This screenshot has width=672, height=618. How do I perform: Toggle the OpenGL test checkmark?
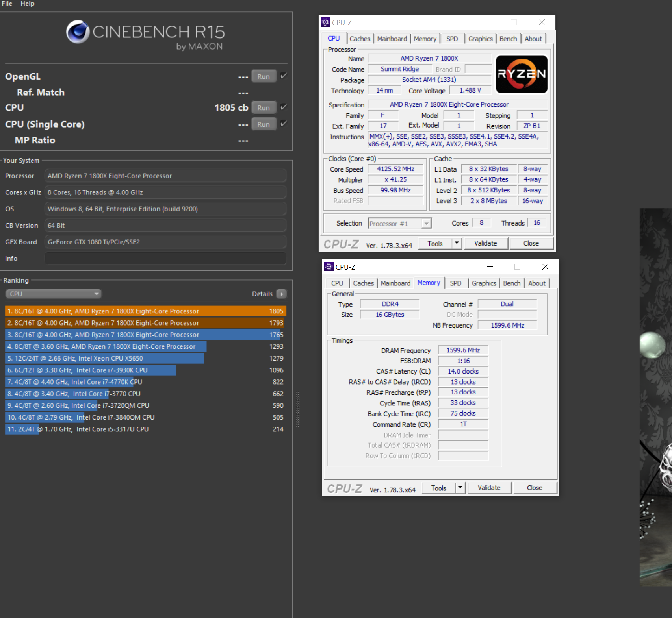click(x=283, y=76)
